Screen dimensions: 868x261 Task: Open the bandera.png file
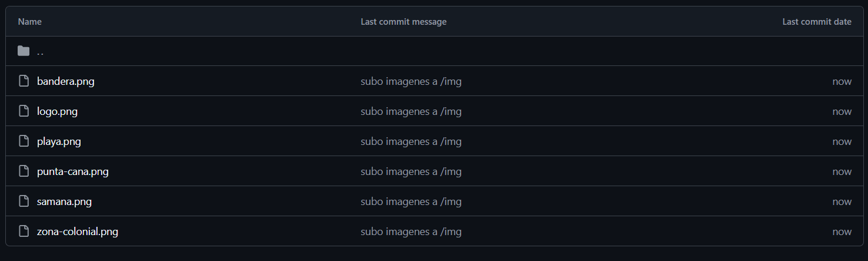(65, 81)
